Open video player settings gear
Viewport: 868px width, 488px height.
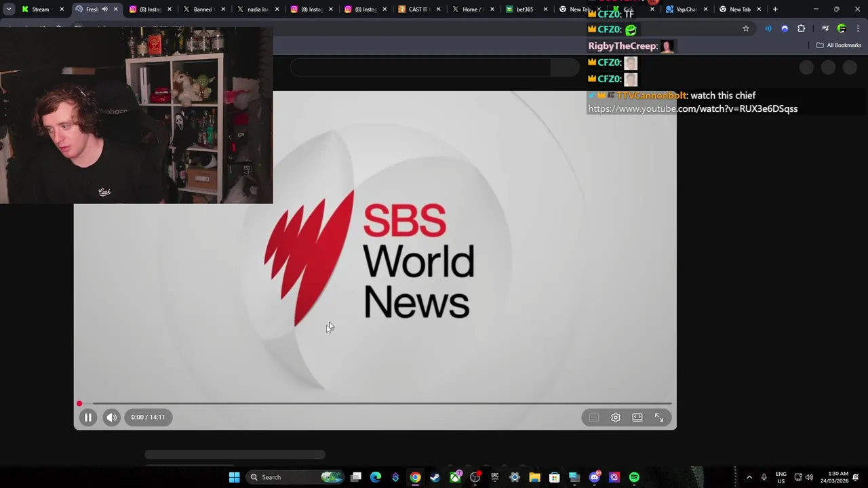point(616,418)
